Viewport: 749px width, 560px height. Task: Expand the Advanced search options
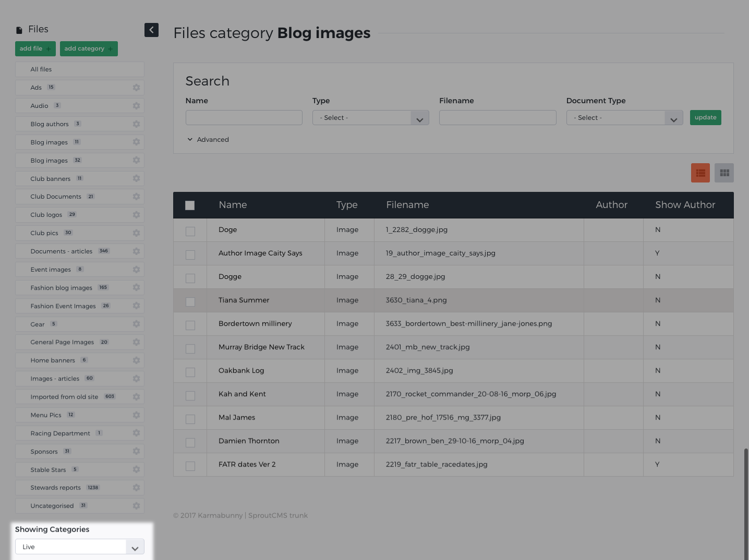(208, 140)
